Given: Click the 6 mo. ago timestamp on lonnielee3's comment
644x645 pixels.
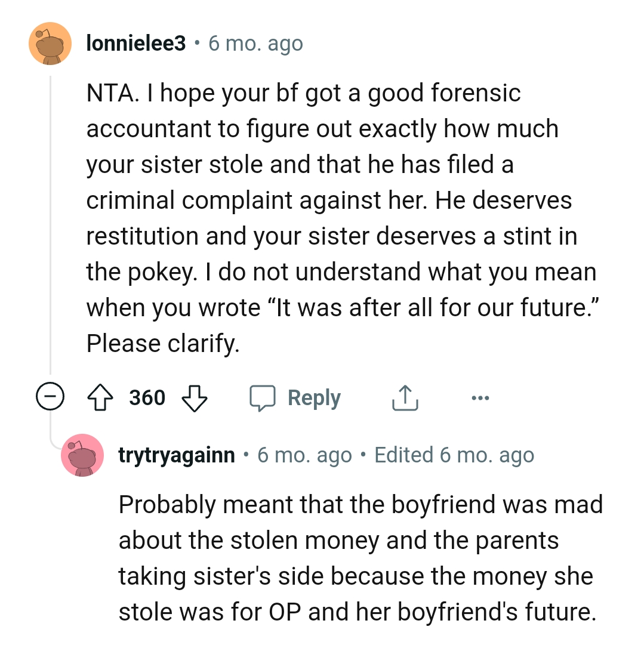Looking at the screenshot, I should pyautogui.click(x=255, y=43).
